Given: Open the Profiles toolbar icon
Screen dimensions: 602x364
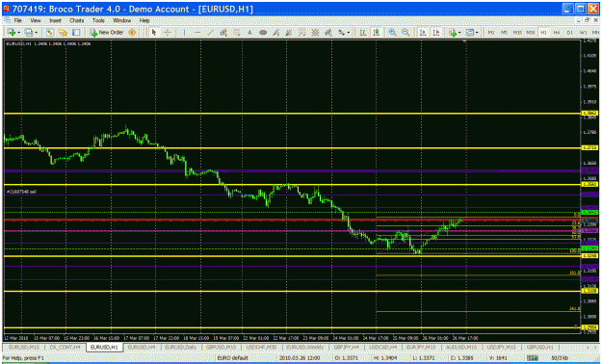Looking at the screenshot, I should (28, 33).
